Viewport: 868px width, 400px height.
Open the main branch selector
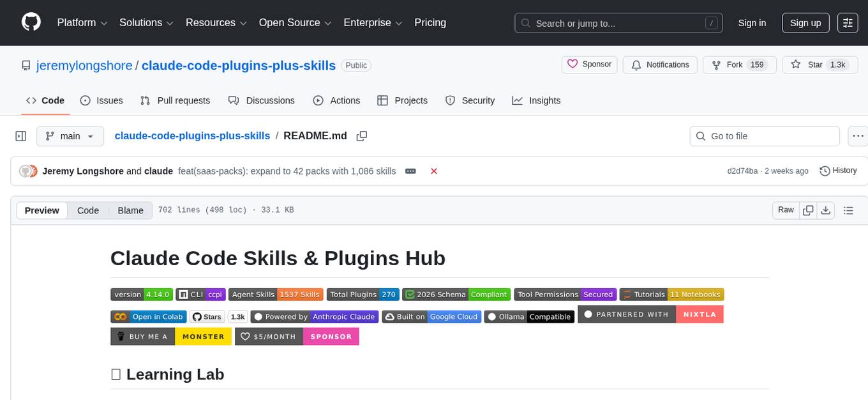(70, 136)
